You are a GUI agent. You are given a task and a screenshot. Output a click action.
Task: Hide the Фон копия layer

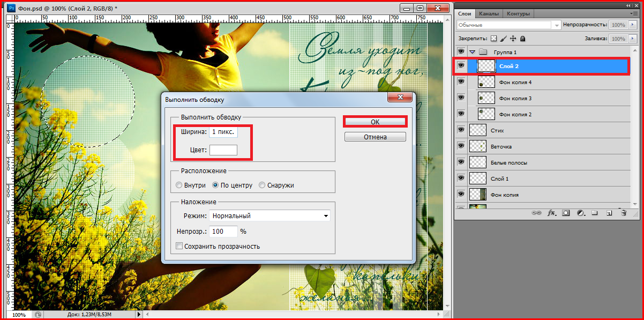(461, 195)
